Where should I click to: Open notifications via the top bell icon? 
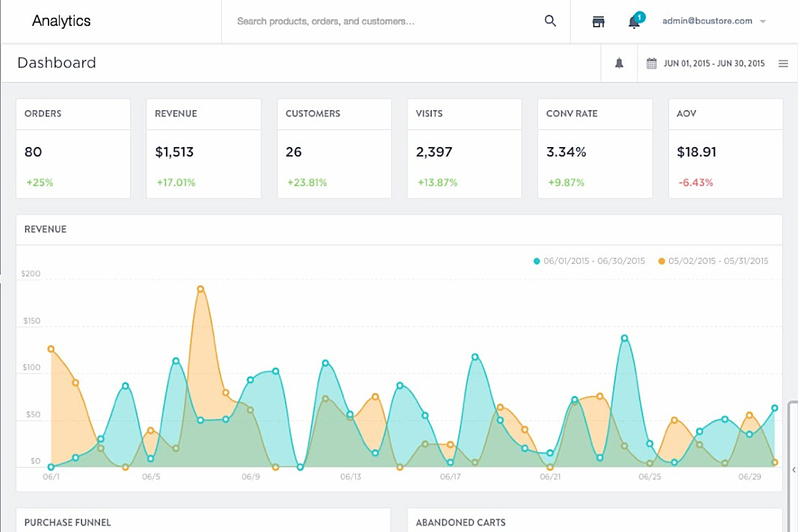click(x=632, y=22)
